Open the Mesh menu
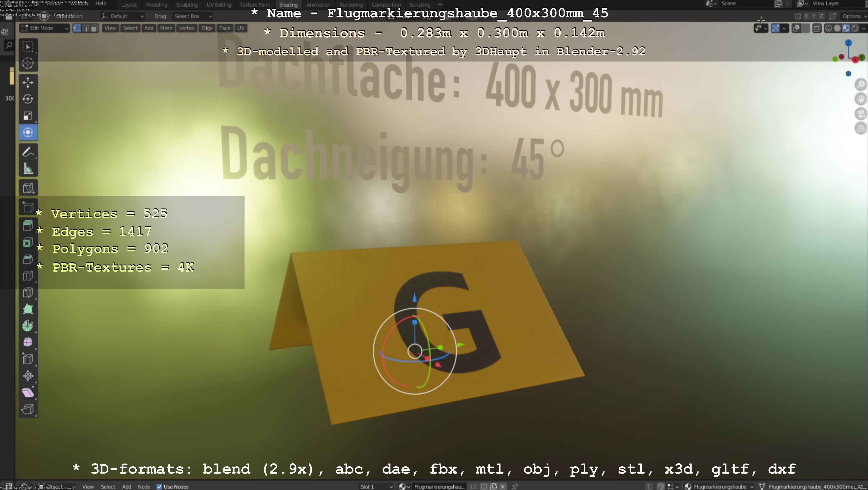 (166, 28)
